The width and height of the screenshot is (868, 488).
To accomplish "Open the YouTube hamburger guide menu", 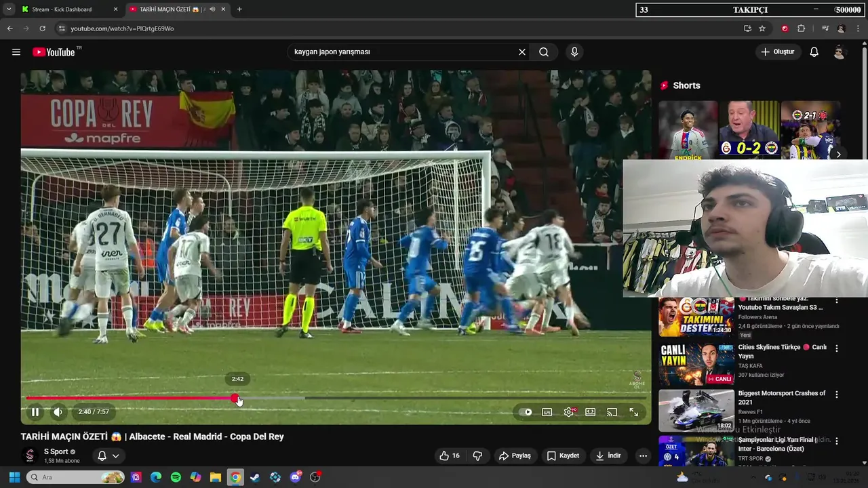I will click(16, 52).
